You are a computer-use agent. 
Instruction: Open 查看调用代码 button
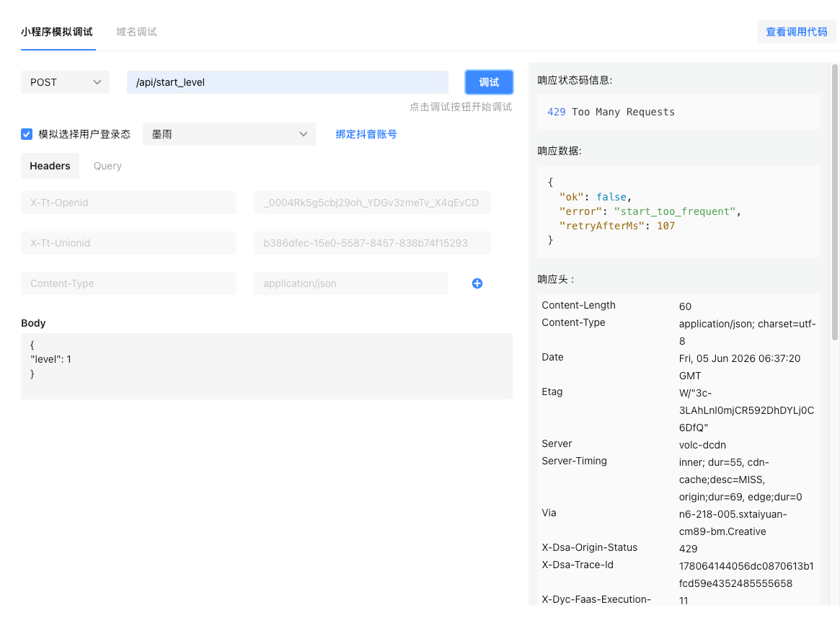[796, 32]
